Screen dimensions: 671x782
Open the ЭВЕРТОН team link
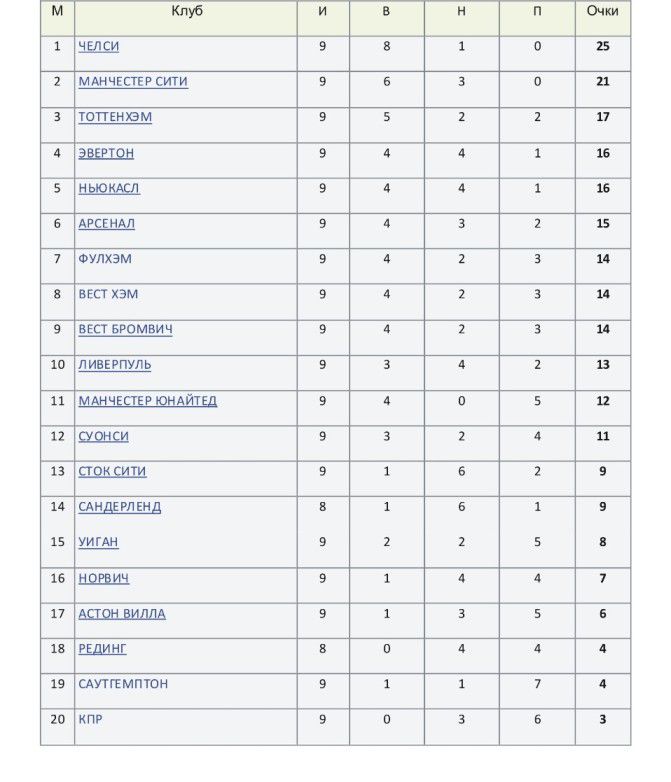pos(106,153)
